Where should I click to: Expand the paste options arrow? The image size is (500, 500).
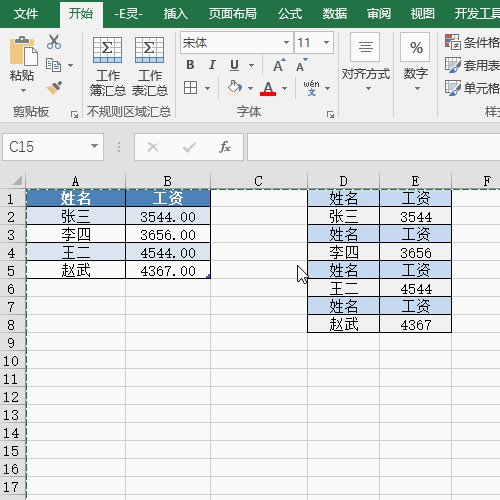click(x=23, y=90)
